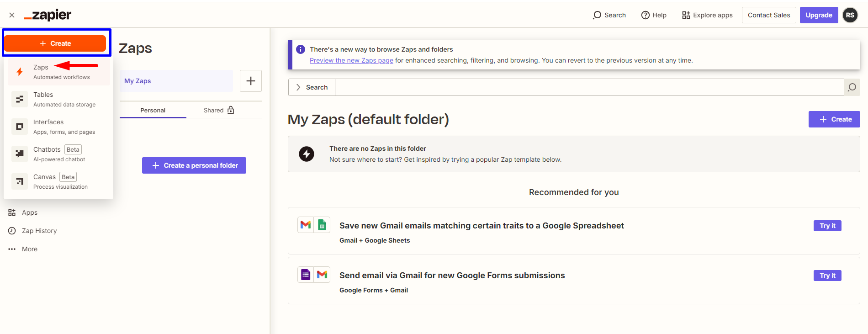Click into the Zaps search field
Viewport: 868px width, 334px height.
(x=589, y=87)
